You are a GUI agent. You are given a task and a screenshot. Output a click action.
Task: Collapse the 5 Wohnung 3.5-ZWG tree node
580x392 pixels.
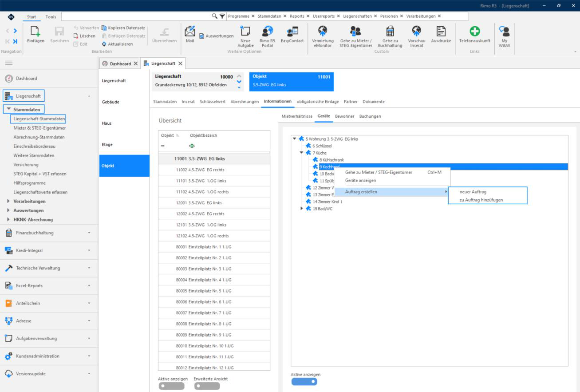tap(295, 139)
